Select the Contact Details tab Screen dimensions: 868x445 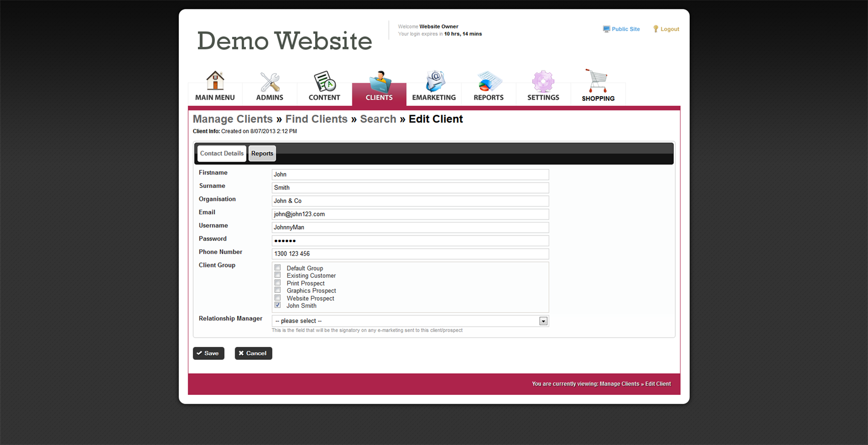pos(222,153)
